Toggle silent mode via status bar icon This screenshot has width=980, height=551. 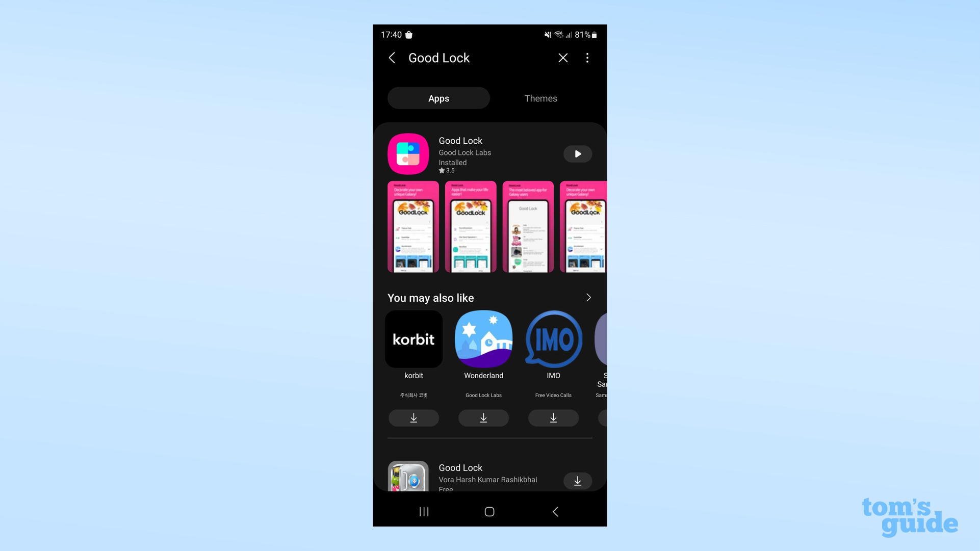click(x=547, y=34)
